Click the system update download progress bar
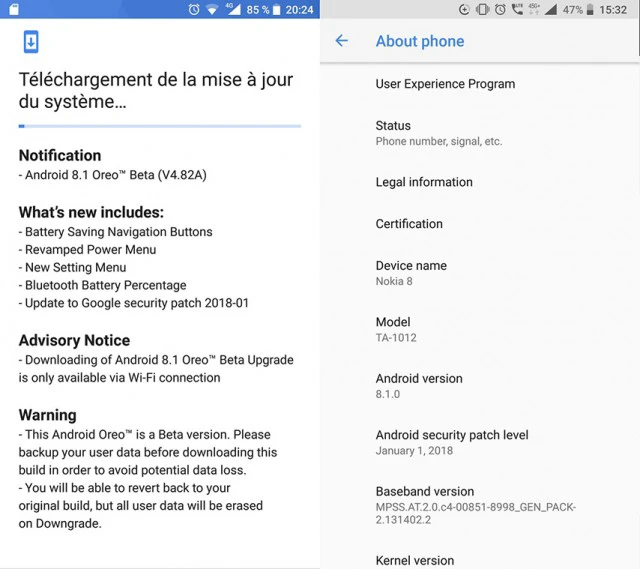The image size is (640, 569). 160,126
